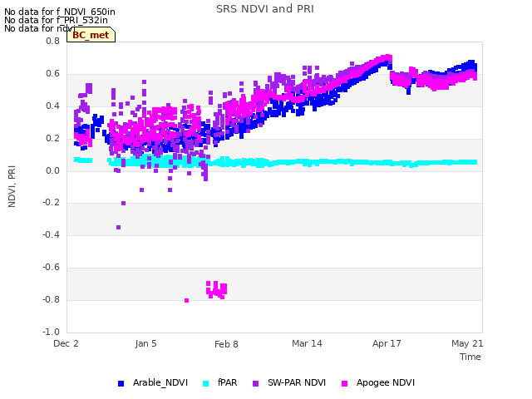Click the fPAR cyan legend marker
532x399 pixels.
[x=205, y=383]
